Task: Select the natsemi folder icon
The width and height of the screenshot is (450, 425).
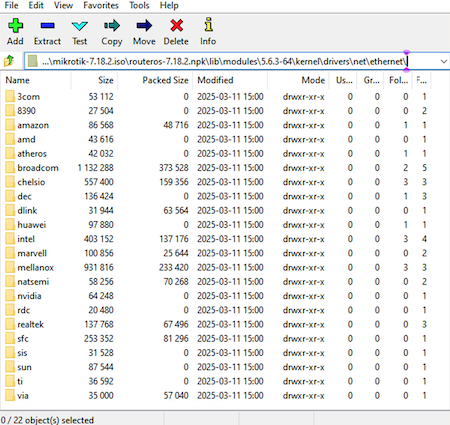Action: 10,282
